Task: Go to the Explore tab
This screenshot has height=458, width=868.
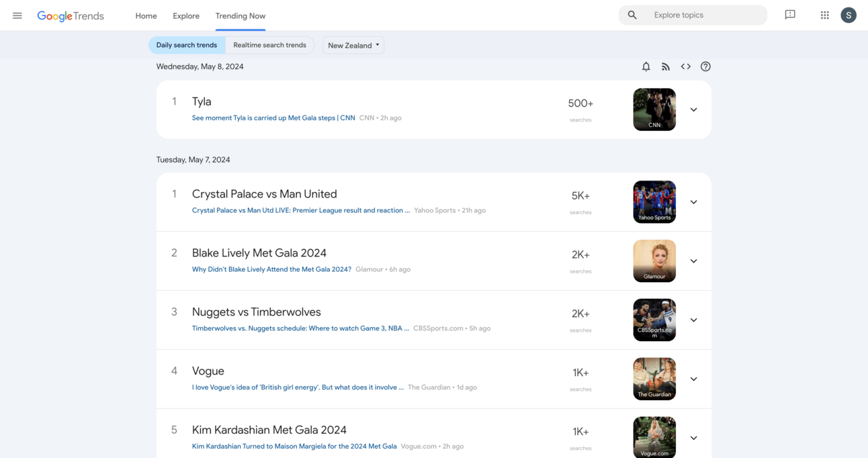Action: [x=186, y=15]
